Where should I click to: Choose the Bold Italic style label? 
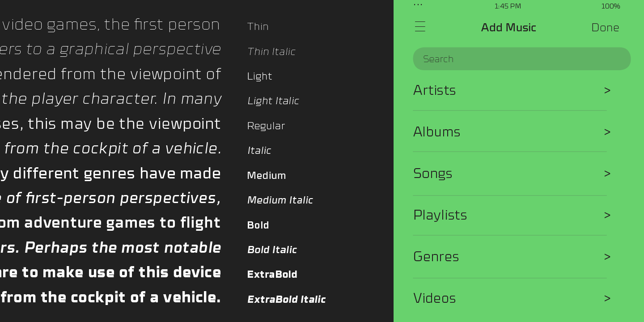(x=272, y=250)
